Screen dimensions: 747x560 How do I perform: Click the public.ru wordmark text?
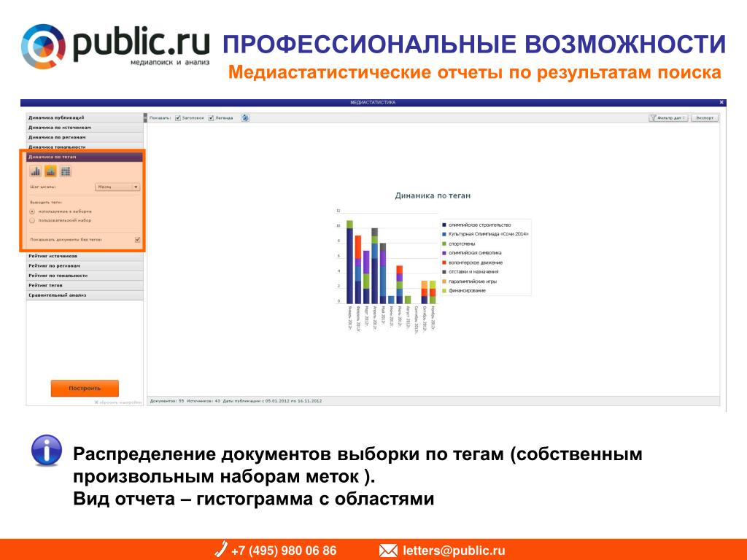click(x=141, y=43)
